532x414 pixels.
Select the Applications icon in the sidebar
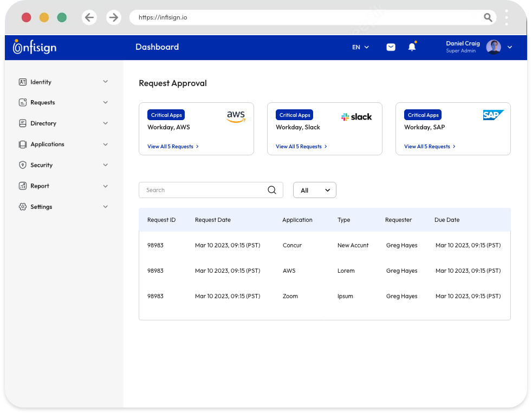pos(22,144)
